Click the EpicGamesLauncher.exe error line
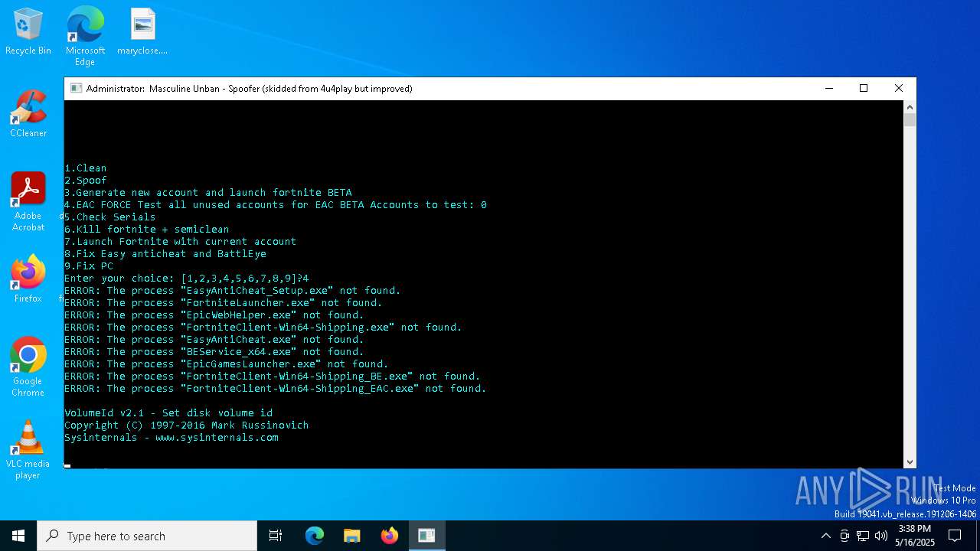 pyautogui.click(x=227, y=364)
